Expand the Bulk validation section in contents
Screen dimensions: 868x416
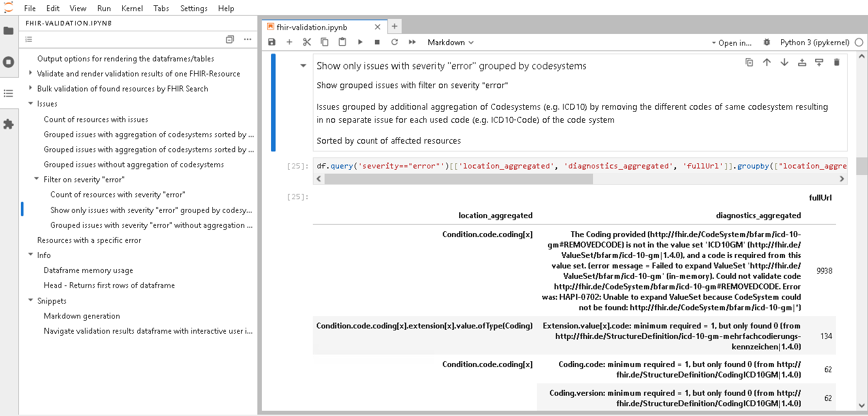coord(31,89)
